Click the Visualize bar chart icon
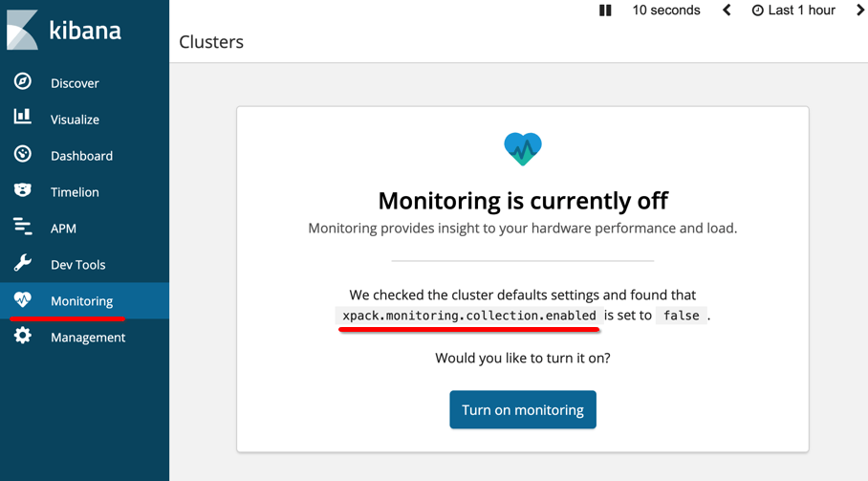 tap(23, 117)
